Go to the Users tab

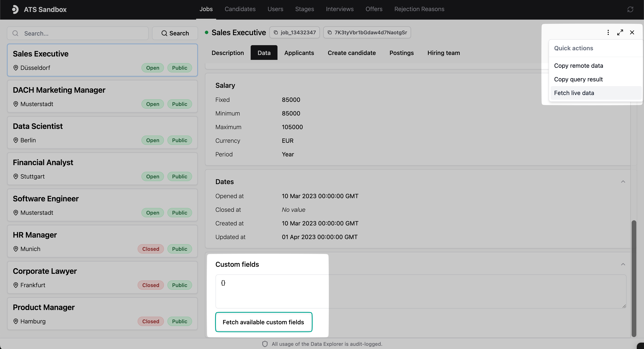(x=275, y=9)
